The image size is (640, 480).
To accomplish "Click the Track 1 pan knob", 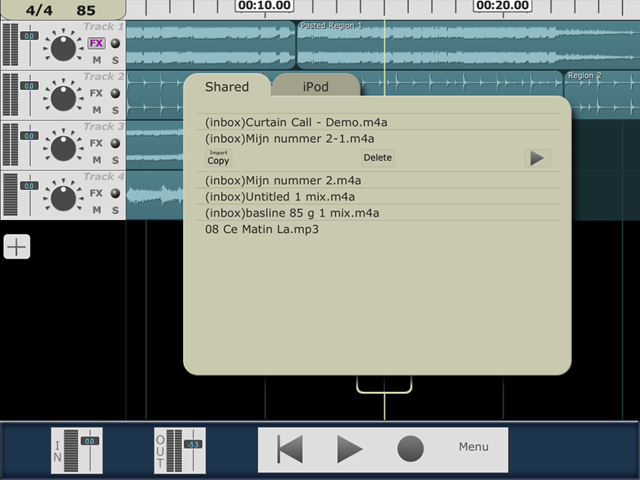I will point(63,46).
